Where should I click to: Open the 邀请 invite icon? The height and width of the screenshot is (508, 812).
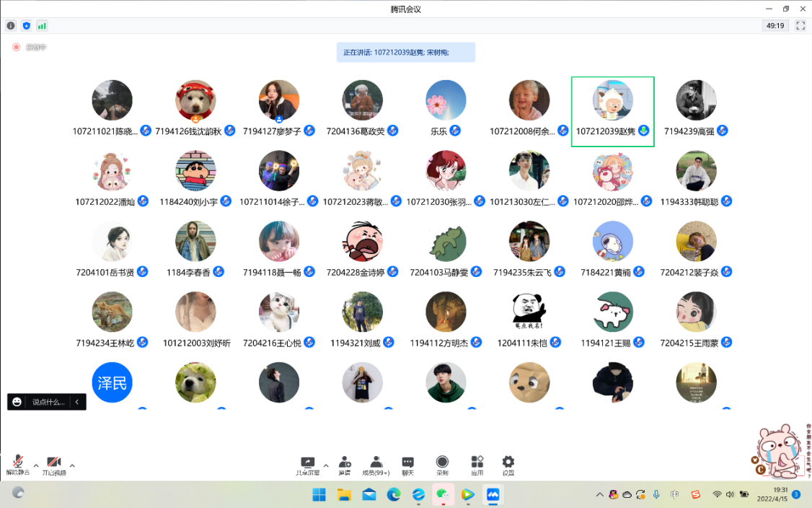tap(345, 465)
